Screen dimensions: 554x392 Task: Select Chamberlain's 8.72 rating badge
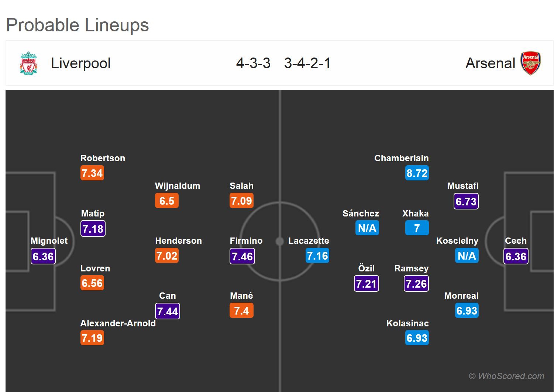(x=417, y=173)
